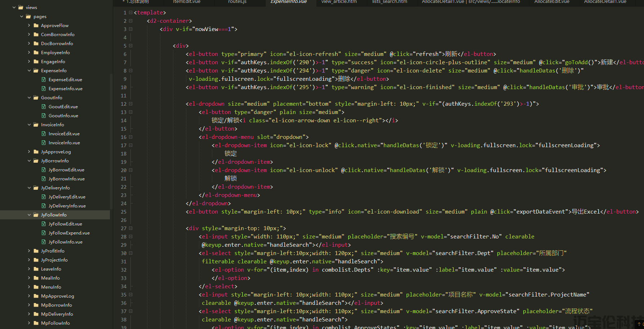Collapse the JyFollowInfo folder
The height and width of the screenshot is (329, 644).
29,215
